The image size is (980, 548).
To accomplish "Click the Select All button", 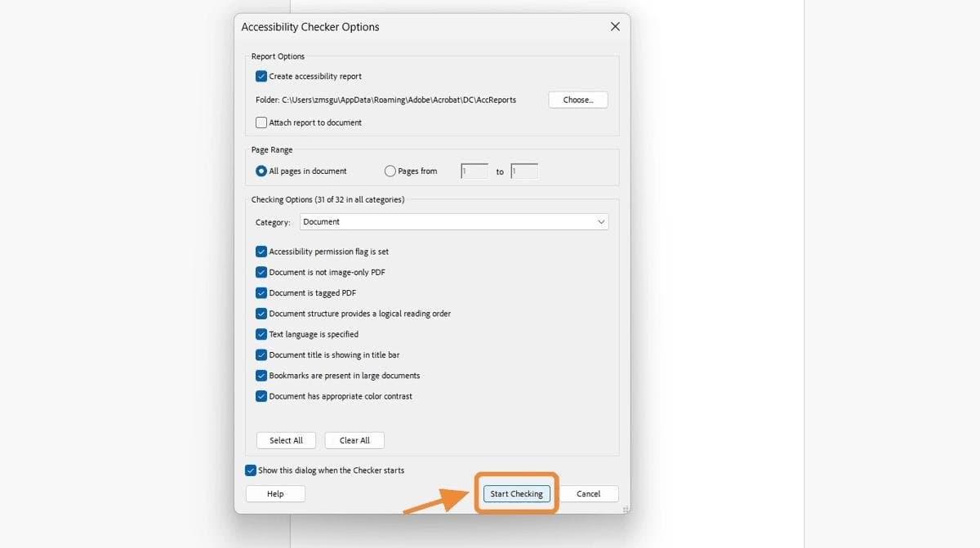I will 286,440.
